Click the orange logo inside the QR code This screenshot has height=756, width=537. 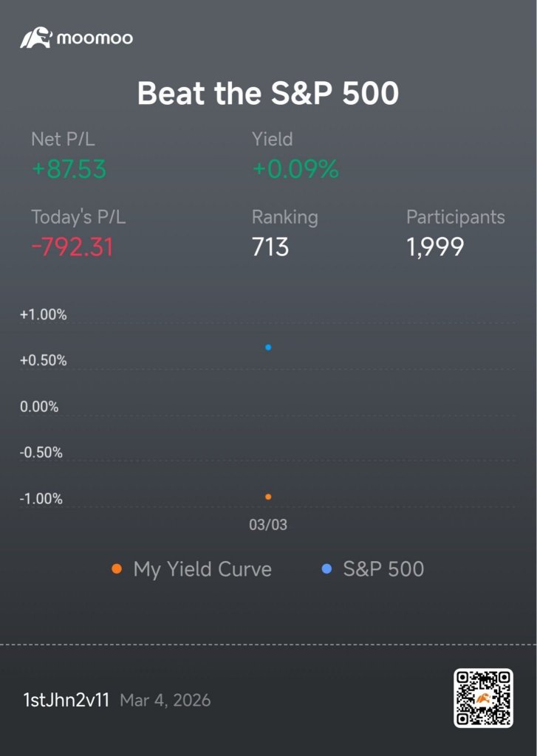coord(483,698)
